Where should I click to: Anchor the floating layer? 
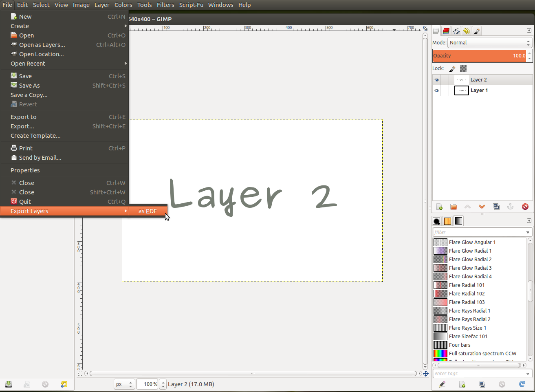coord(511,207)
